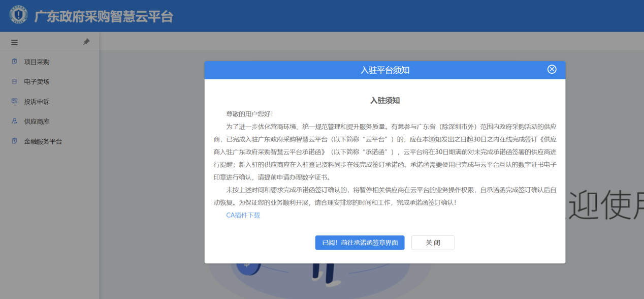
Task: Pin the sidebar using pushpin icon
Action: [x=86, y=42]
